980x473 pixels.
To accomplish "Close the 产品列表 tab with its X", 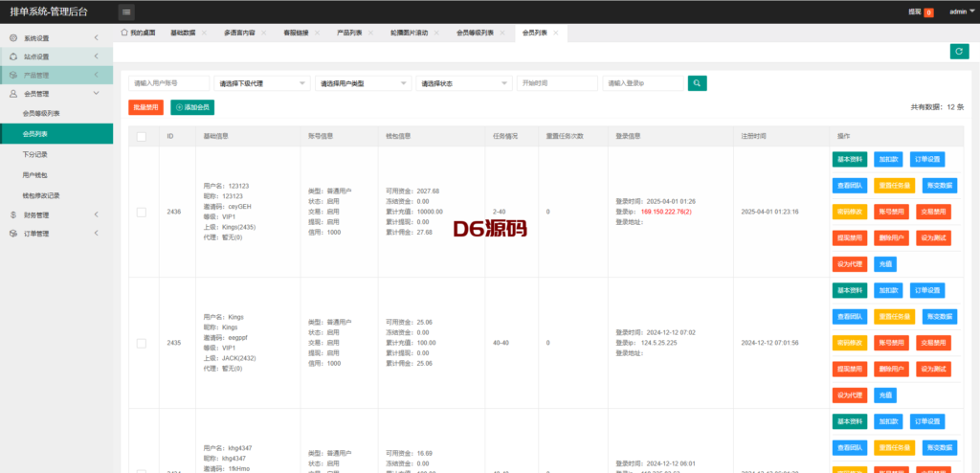I will [x=370, y=33].
